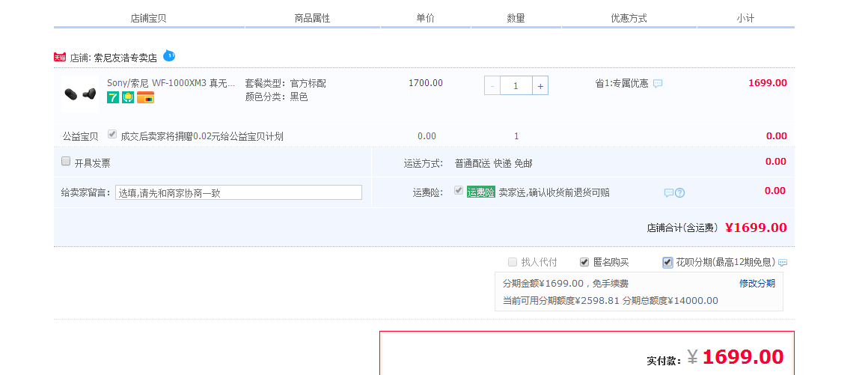Image resolution: width=868 pixels, height=375 pixels.
Task: Check the 找人代付 checkbox
Action: [513, 262]
